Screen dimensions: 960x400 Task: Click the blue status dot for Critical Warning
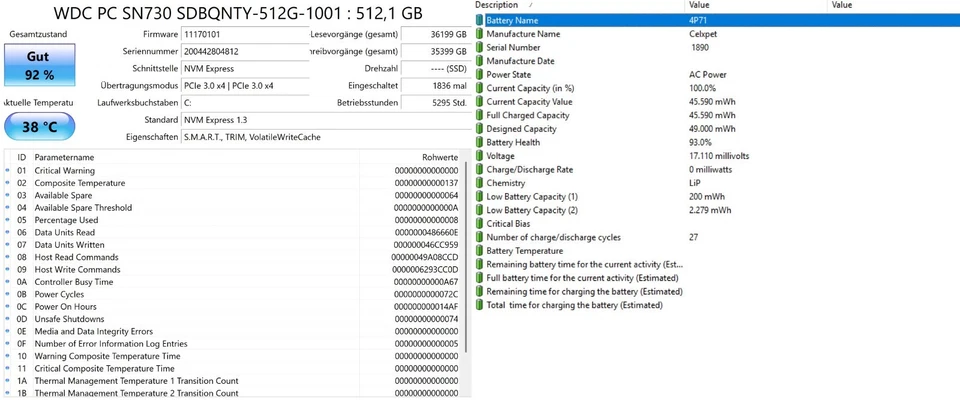tap(8, 171)
